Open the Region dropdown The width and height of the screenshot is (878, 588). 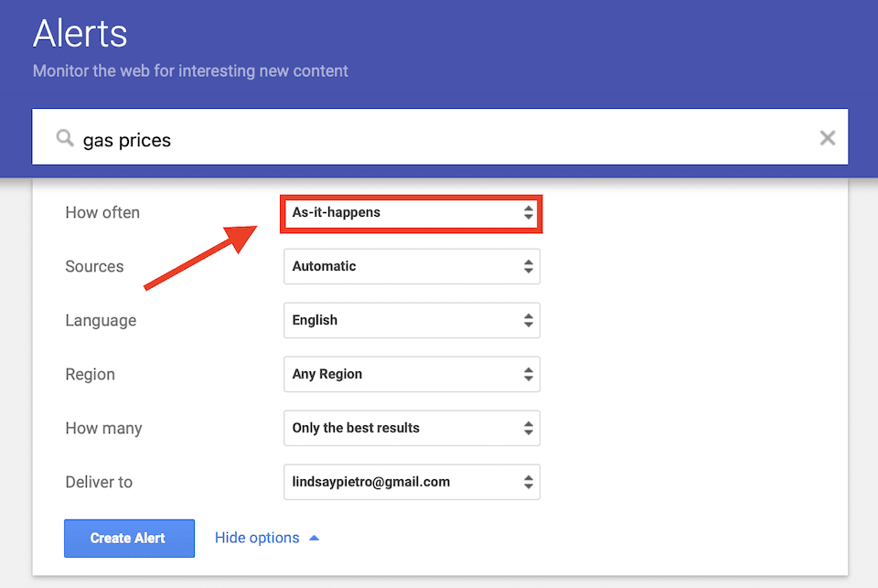point(411,375)
